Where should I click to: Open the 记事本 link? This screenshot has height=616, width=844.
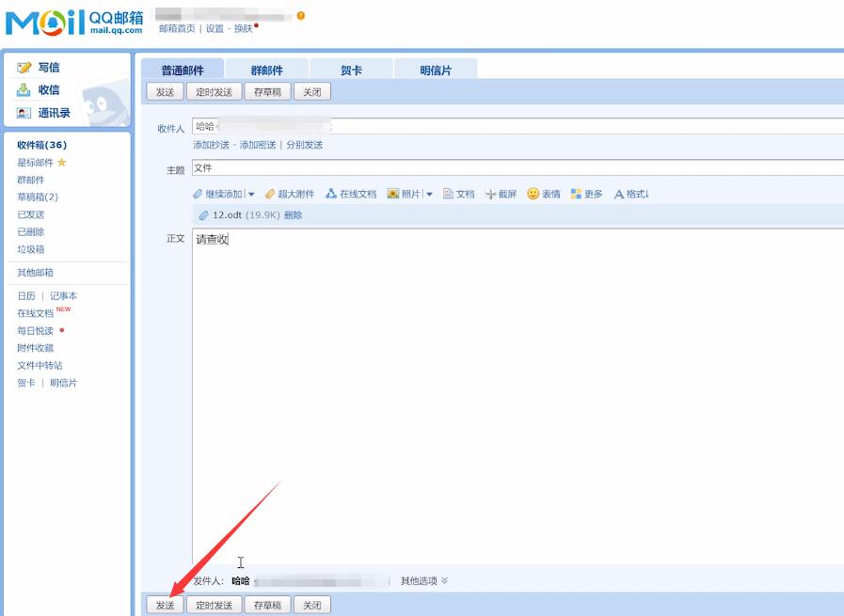pyautogui.click(x=64, y=296)
